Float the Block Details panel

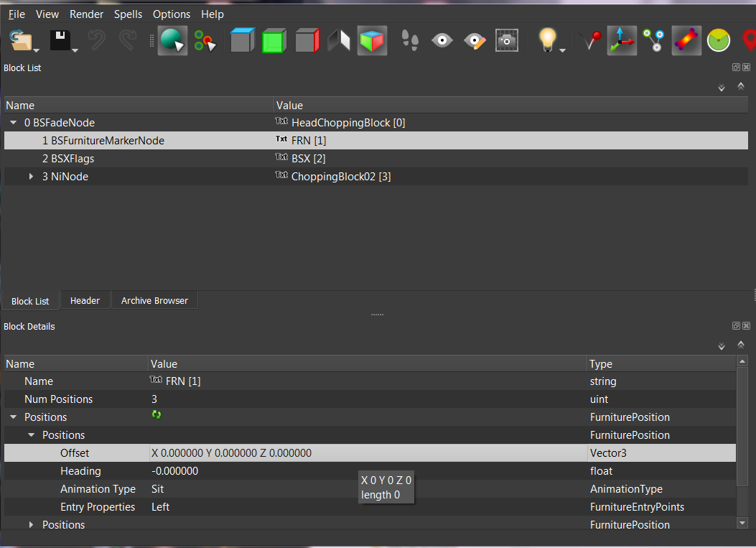click(736, 326)
